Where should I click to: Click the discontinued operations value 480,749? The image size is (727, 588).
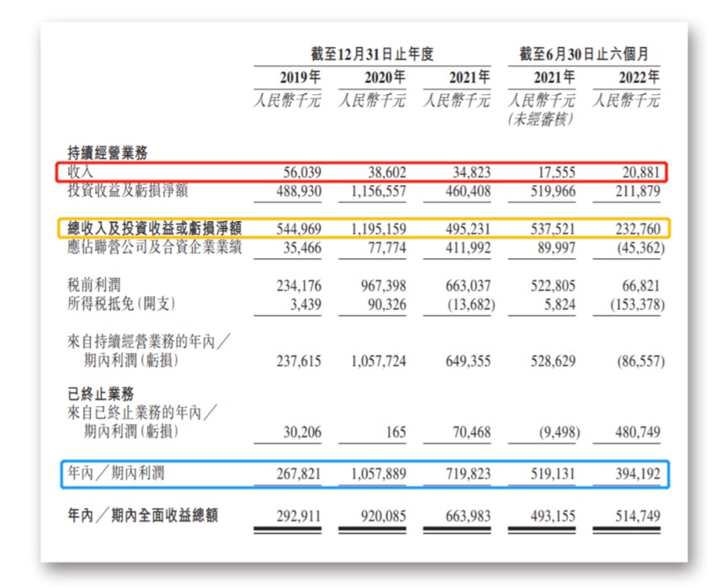tap(638, 432)
